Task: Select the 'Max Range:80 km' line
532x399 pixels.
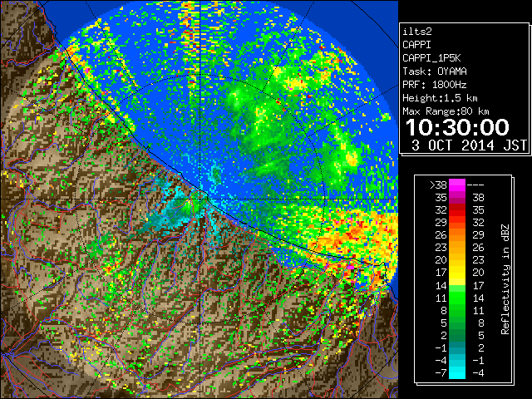Action: click(x=446, y=111)
